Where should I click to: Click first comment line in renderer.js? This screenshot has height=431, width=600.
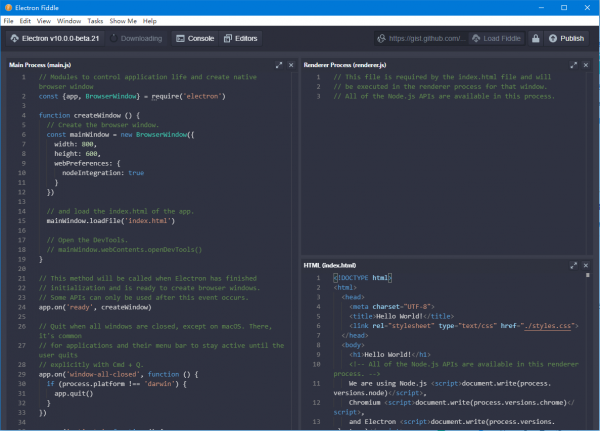pos(442,77)
